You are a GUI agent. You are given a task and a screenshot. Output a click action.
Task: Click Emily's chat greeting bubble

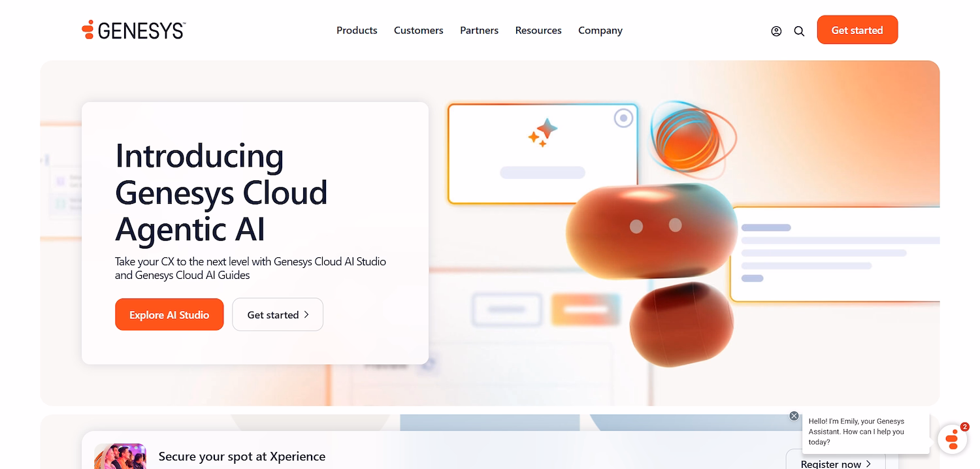point(864,432)
